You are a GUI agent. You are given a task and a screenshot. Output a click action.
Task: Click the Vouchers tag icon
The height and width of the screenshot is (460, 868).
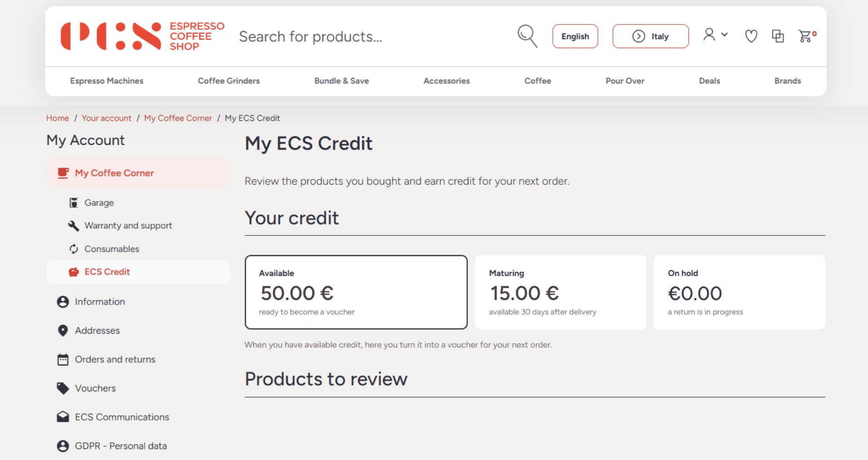pyautogui.click(x=63, y=388)
